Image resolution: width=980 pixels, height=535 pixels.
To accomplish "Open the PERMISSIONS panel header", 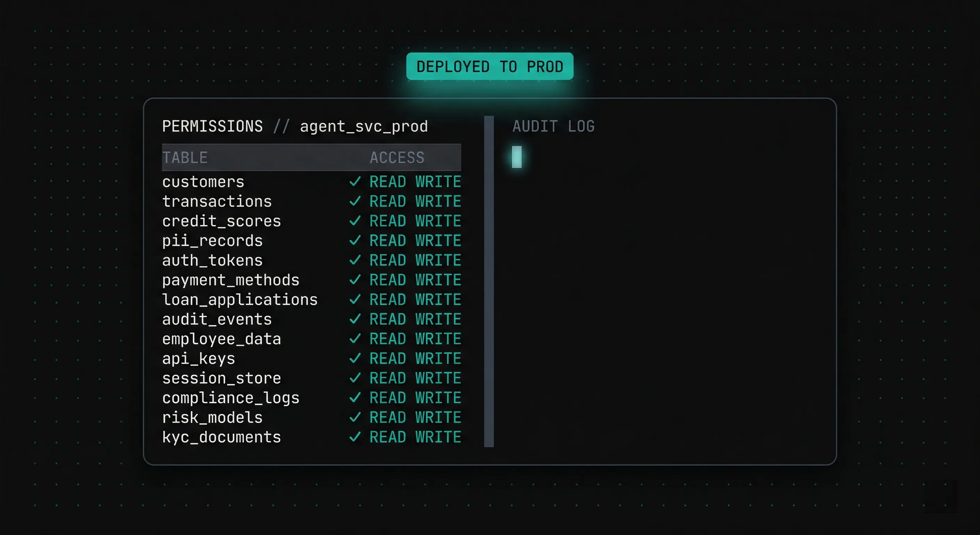I will pyautogui.click(x=212, y=126).
